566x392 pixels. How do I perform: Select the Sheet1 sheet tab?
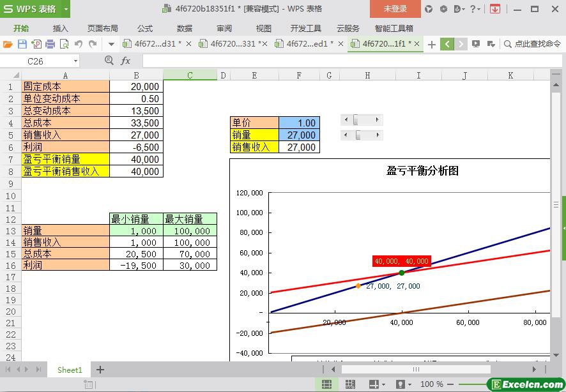pos(70,370)
